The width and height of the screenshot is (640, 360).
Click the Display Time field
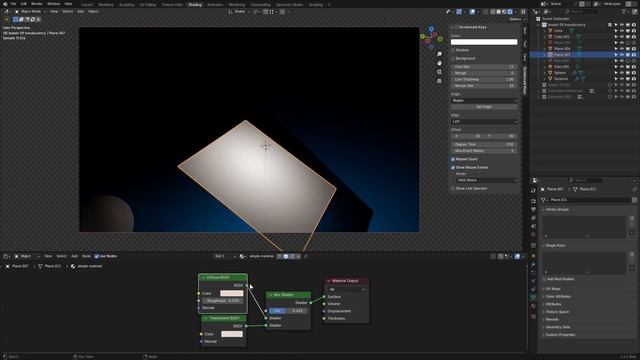[x=484, y=144]
